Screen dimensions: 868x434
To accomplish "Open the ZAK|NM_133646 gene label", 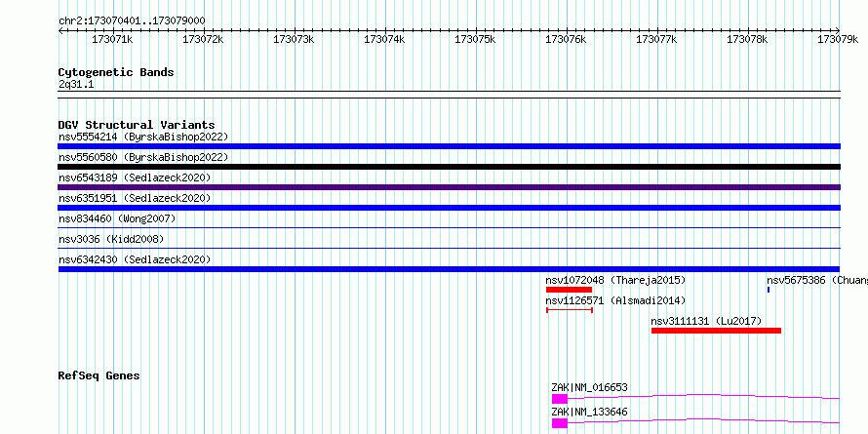I will click(x=589, y=412).
